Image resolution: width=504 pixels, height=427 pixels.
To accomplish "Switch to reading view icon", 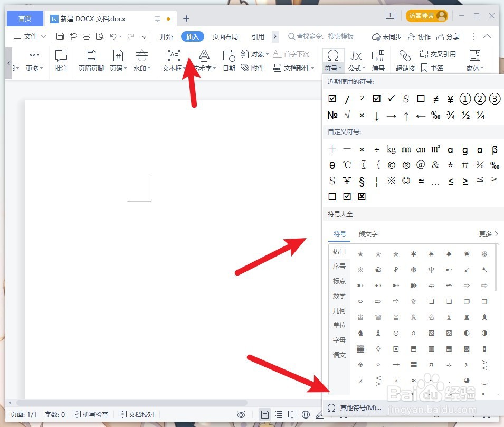I will pos(292,414).
